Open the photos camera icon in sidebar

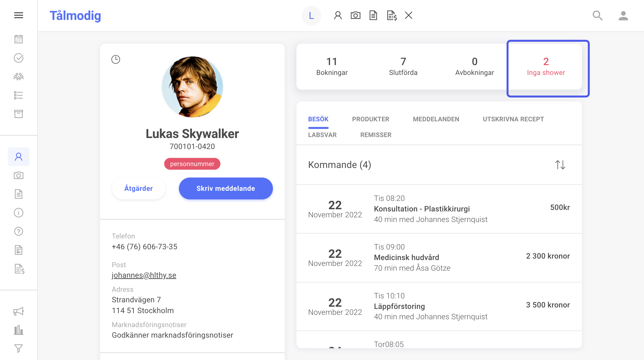tap(18, 175)
